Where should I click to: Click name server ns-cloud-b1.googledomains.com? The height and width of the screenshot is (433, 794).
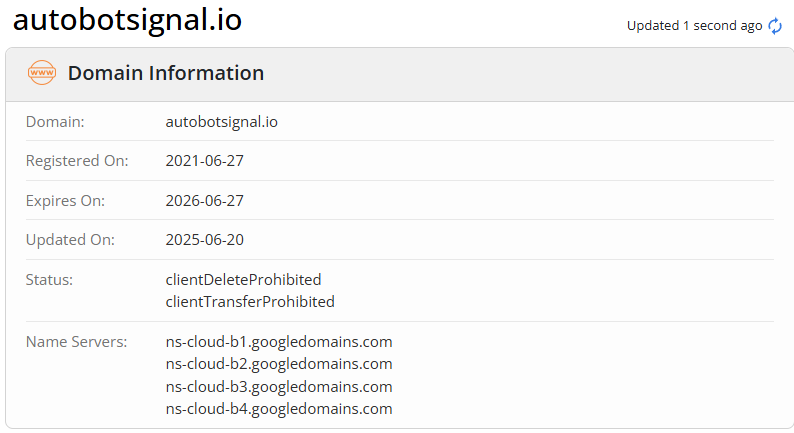[279, 342]
